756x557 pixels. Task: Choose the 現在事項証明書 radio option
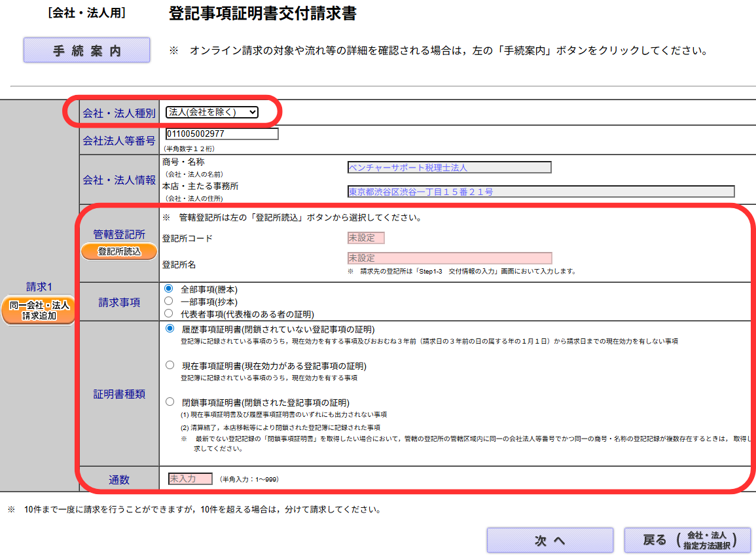[170, 365]
